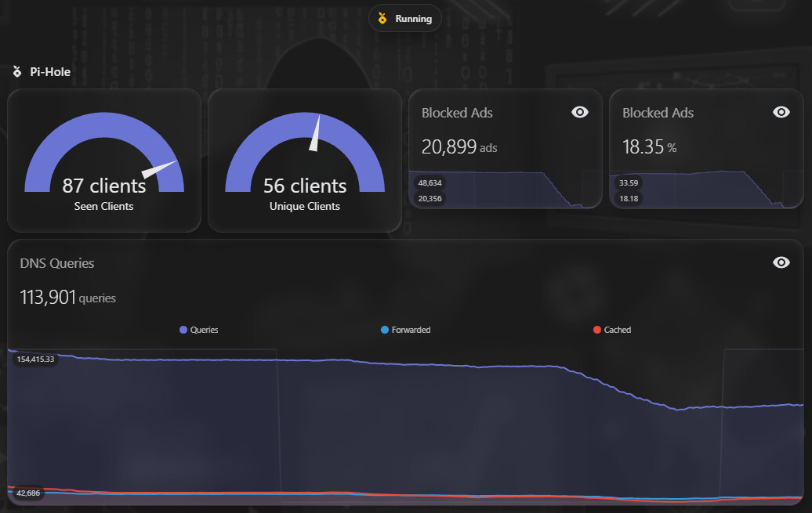Toggle the Queries series in the legend
This screenshot has width=812, height=513.
[x=198, y=330]
